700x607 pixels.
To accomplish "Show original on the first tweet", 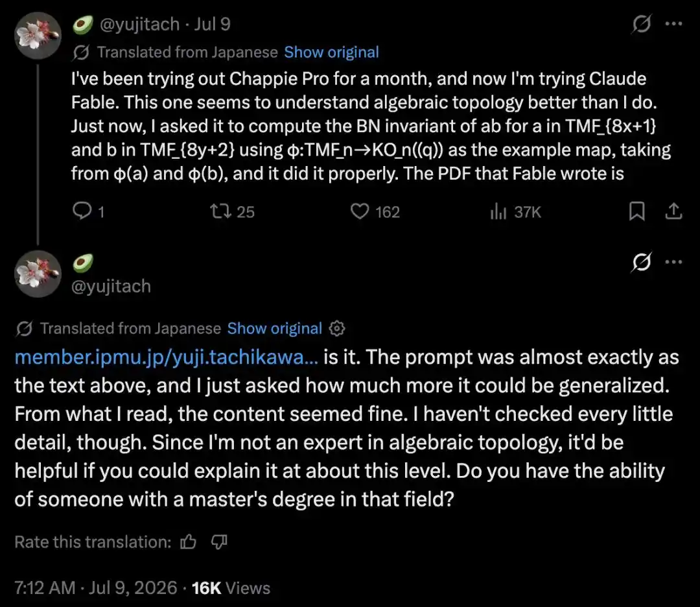I will (331, 53).
